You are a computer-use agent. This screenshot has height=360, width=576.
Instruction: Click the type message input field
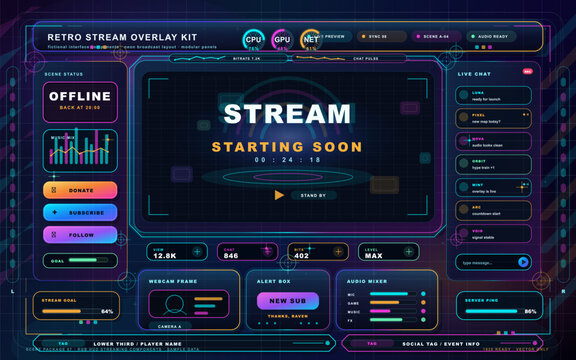pos(493,262)
